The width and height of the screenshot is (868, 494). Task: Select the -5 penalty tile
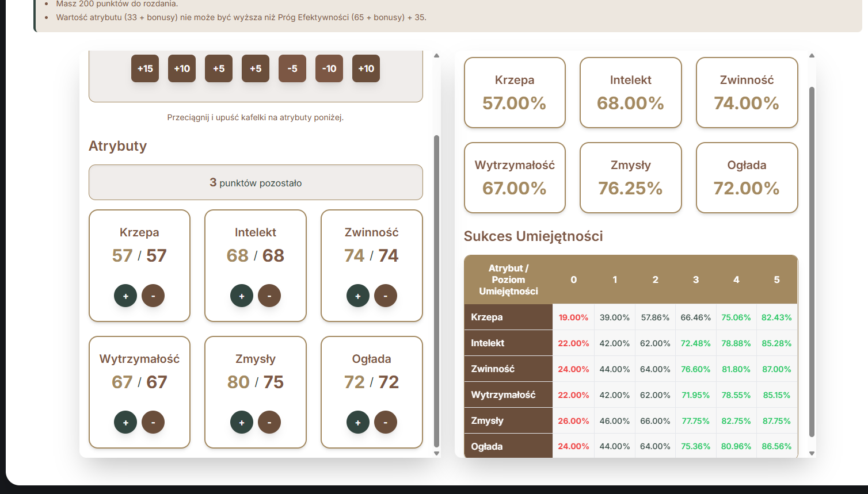click(292, 68)
